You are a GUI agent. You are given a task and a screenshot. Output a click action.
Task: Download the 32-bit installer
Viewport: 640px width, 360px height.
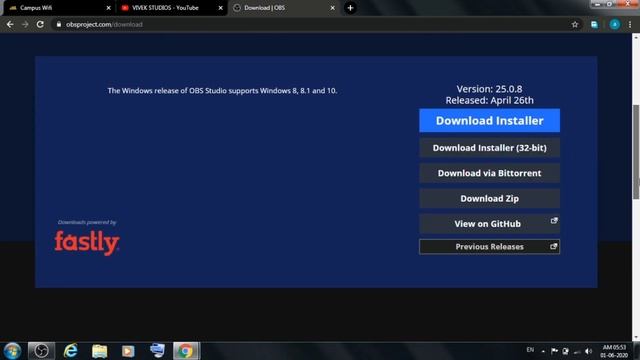pos(489,148)
